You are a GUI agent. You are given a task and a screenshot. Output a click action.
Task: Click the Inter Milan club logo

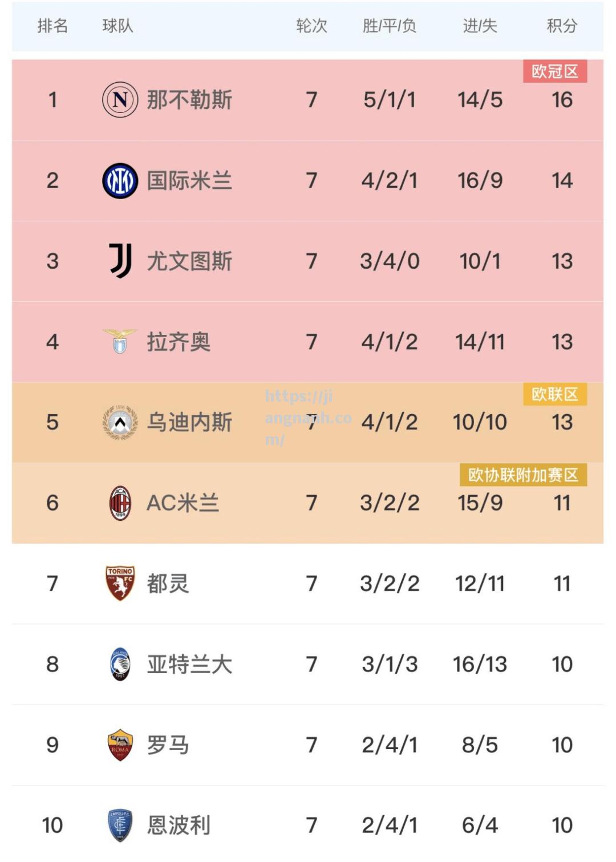point(120,181)
